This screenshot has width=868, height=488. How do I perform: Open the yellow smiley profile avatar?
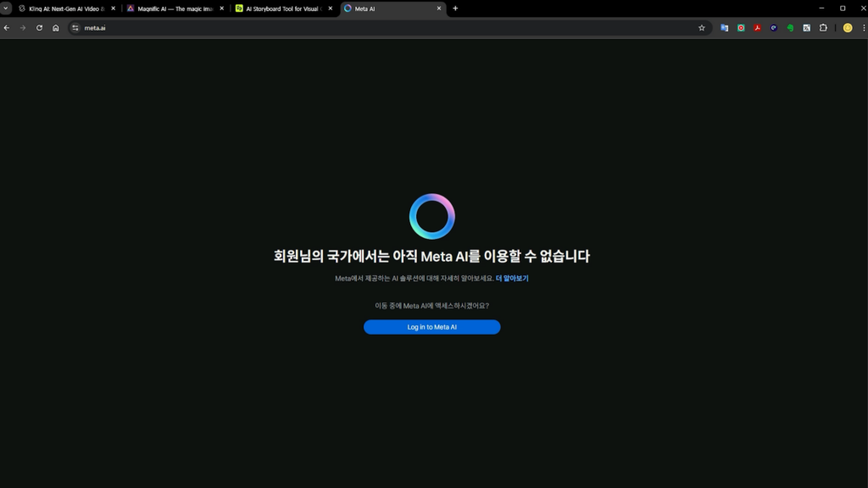[848, 28]
